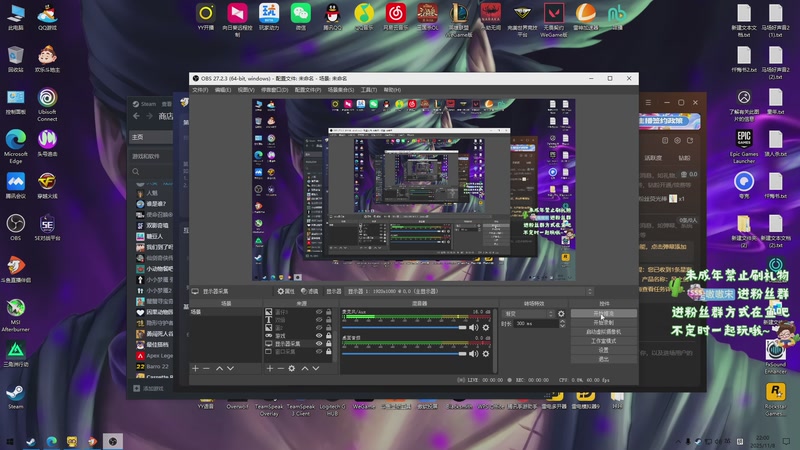Click 工作室模式 studio mode button

coord(604,341)
